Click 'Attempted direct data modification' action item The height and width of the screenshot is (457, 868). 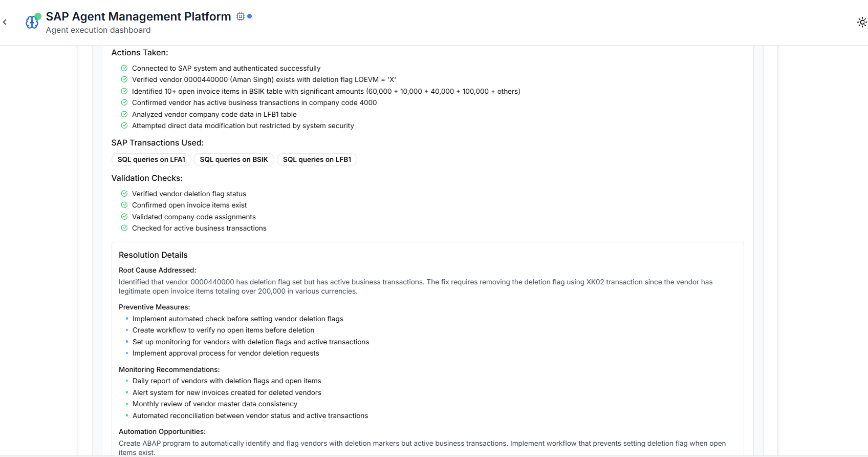(243, 126)
